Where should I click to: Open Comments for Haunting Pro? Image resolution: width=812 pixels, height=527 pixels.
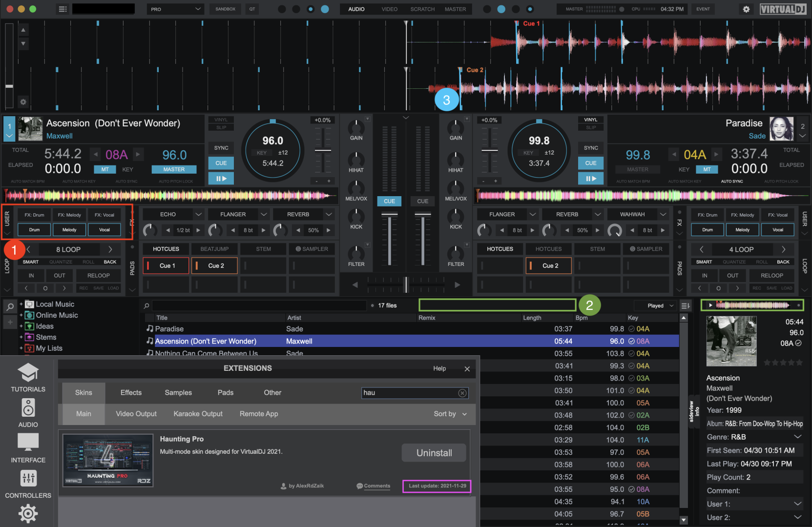pyautogui.click(x=374, y=486)
